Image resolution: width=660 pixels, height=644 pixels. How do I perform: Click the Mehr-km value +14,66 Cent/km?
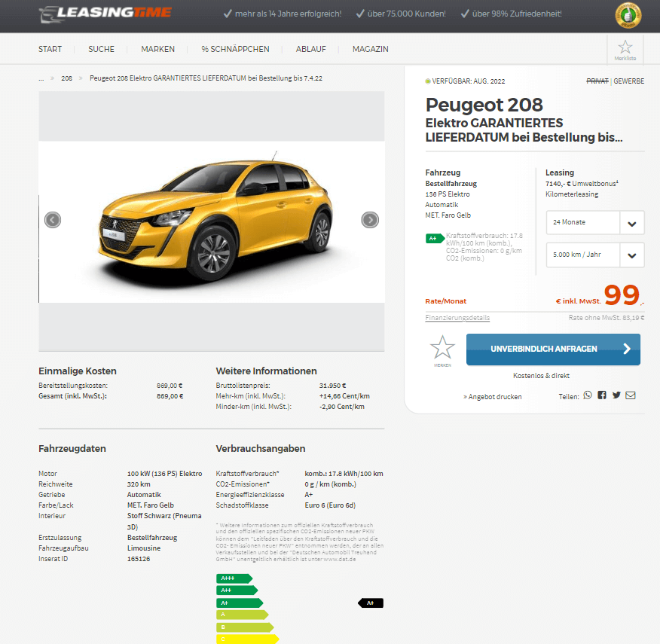[x=344, y=396]
